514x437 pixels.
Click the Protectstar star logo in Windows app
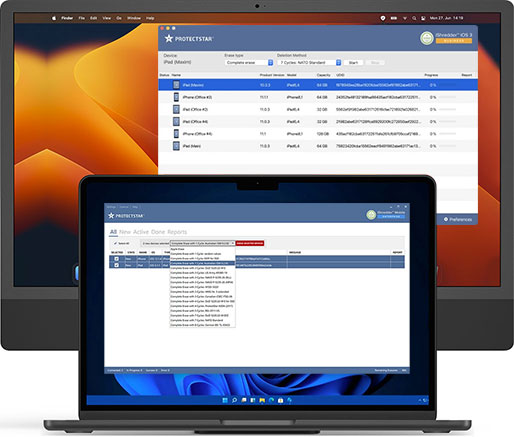pos(111,216)
